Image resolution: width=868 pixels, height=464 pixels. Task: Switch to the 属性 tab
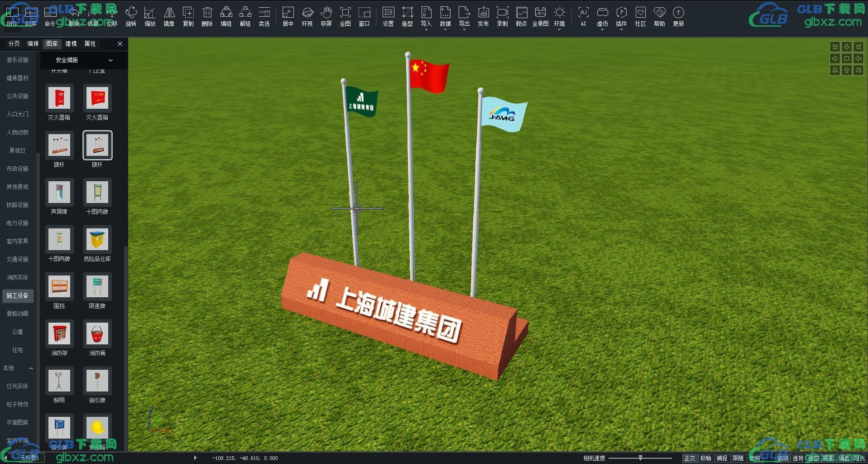tap(90, 43)
